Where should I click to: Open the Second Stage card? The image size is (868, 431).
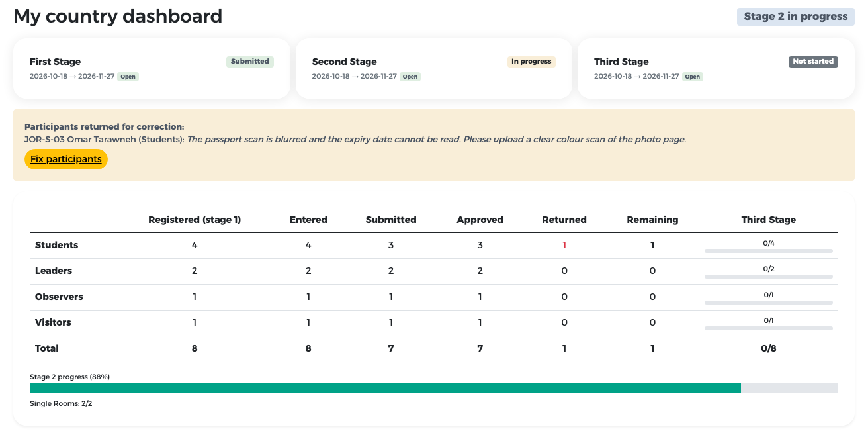[x=434, y=69]
